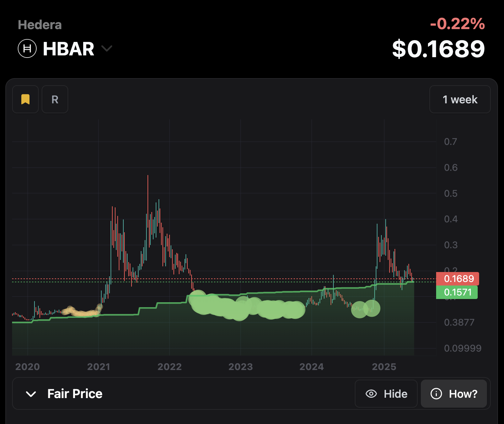Click the 2023 label on the time axis
The image size is (504, 424).
[x=241, y=367]
